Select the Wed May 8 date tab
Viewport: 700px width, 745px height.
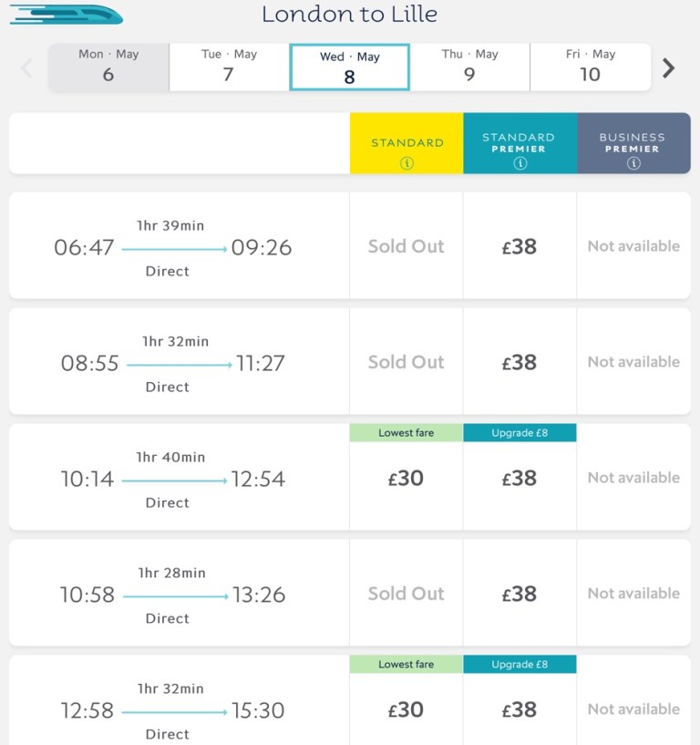coord(349,67)
